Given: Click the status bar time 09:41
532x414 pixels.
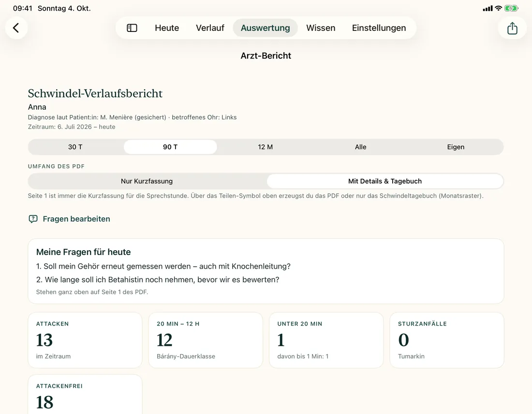Looking at the screenshot, I should [x=22, y=9].
